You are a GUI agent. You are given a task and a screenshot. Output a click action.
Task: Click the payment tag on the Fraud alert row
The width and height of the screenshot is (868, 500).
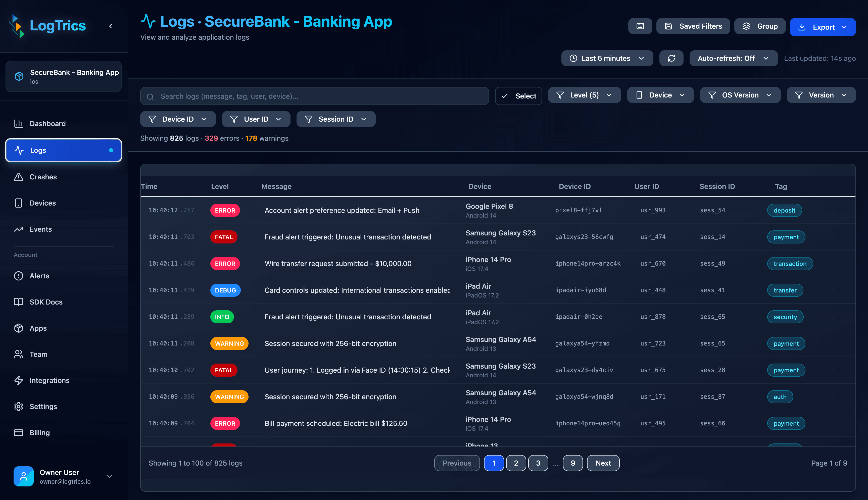tap(786, 237)
